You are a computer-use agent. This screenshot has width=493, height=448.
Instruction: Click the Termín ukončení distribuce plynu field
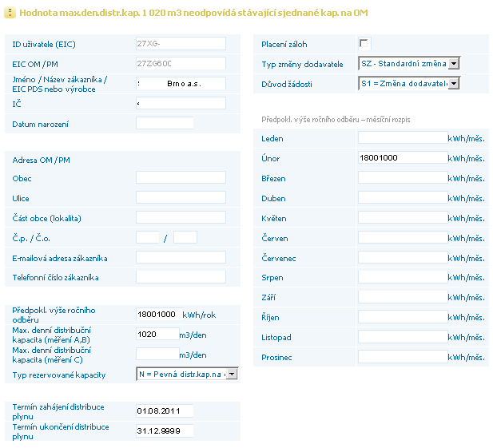point(165,430)
